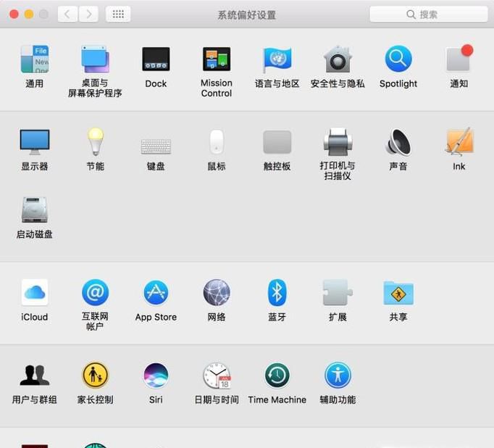Go forward with the right arrow button
The height and width of the screenshot is (448, 494).
pyautogui.click(x=88, y=14)
